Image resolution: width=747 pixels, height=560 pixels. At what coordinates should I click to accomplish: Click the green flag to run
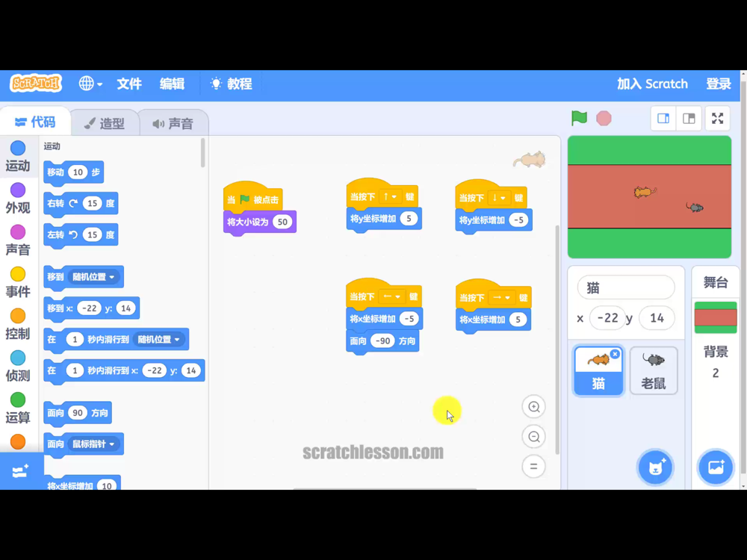tap(579, 118)
